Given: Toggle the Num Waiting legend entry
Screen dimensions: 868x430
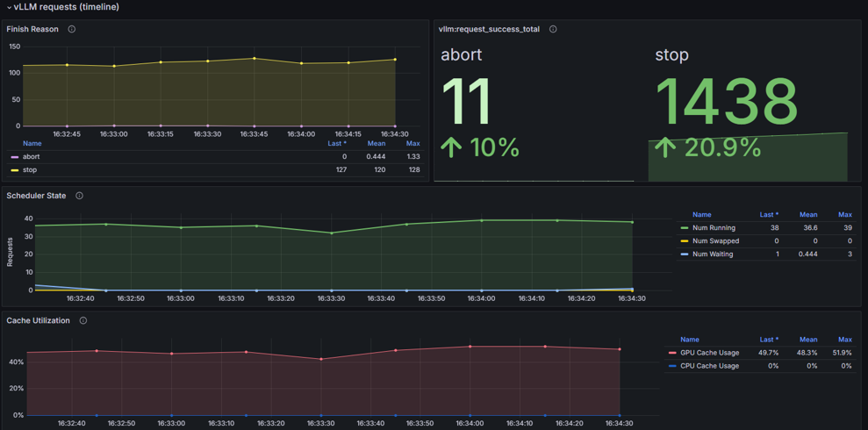Looking at the screenshot, I should coord(714,254).
